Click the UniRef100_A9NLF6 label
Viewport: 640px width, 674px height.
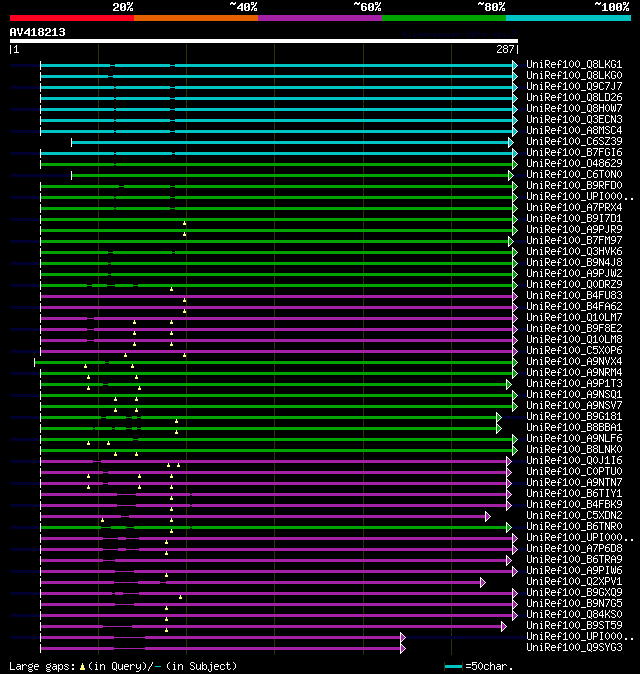click(x=574, y=438)
